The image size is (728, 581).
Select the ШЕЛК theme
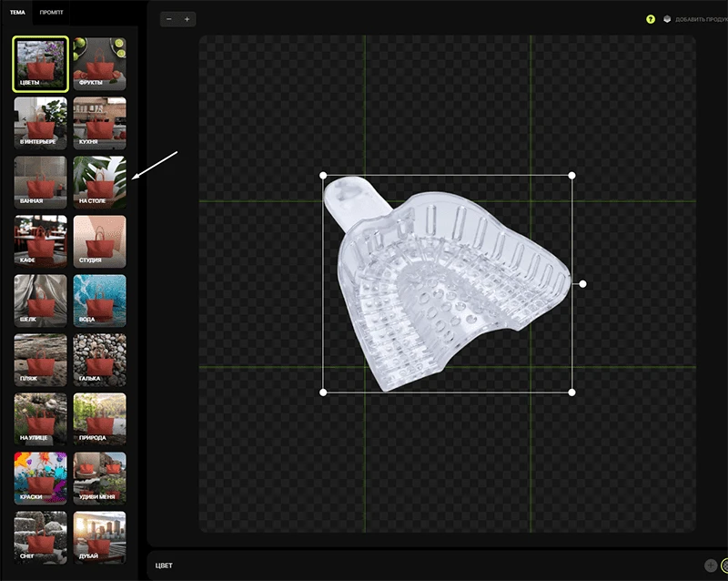(x=40, y=301)
